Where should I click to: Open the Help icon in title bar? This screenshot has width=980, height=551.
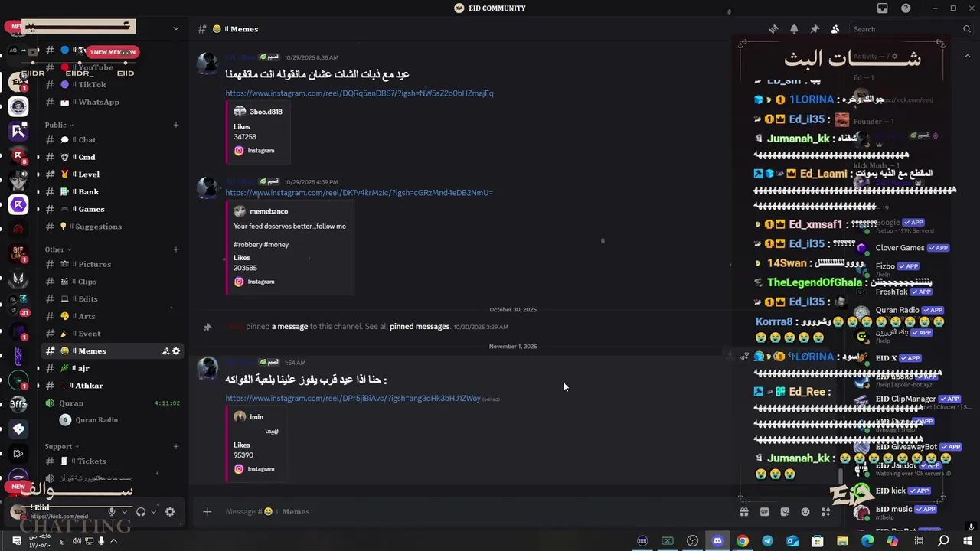point(906,8)
